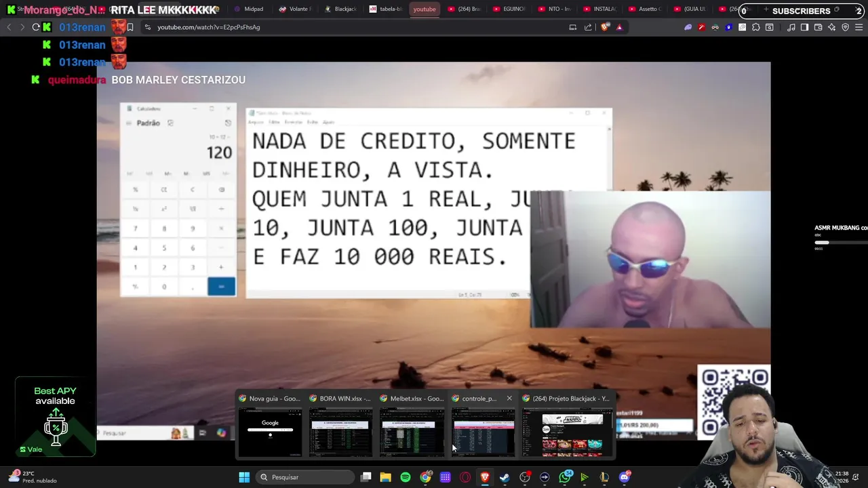This screenshot has height=488, width=868.
Task: Switch to the youtube browser tab
Action: tap(425, 9)
